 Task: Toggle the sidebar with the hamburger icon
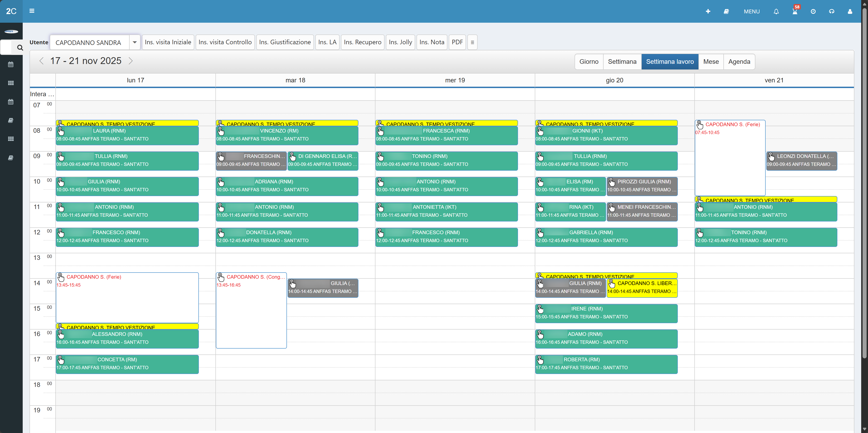click(x=32, y=11)
